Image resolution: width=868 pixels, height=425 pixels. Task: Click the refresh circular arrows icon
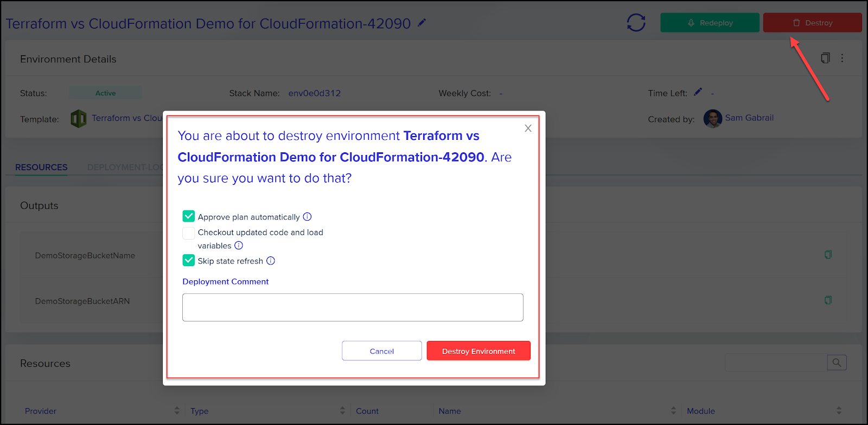pyautogui.click(x=636, y=23)
